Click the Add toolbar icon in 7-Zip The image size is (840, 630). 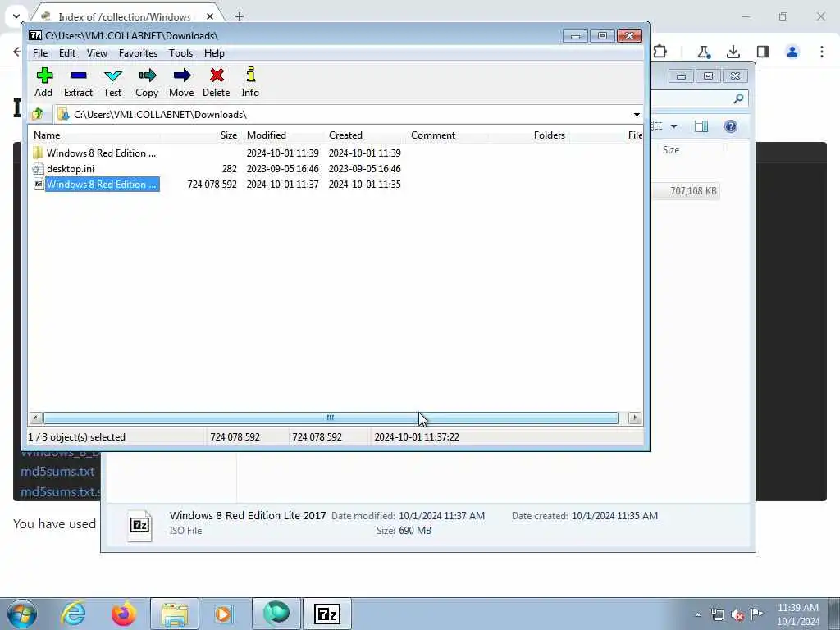point(44,82)
